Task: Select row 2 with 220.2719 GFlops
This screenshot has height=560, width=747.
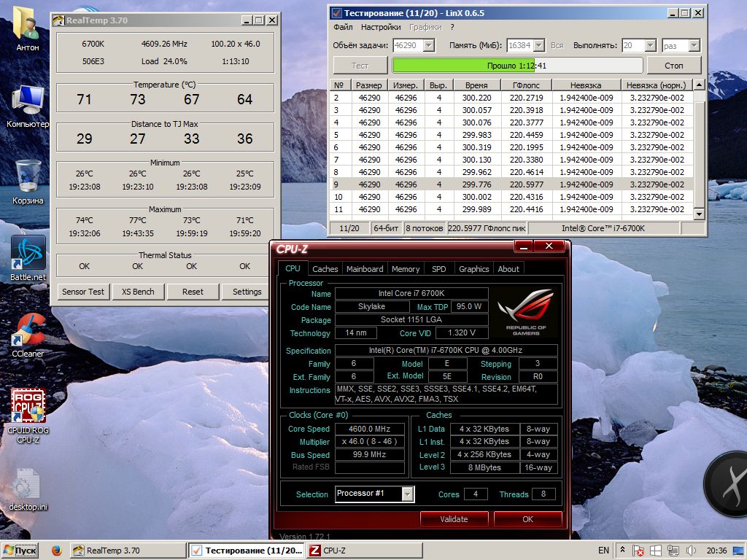Action: click(x=511, y=98)
